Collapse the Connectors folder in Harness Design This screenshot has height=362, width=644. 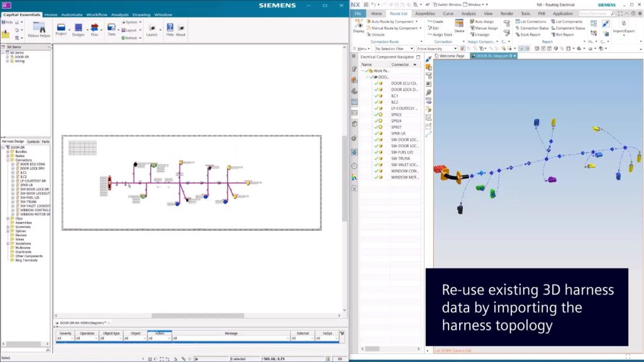(7, 160)
